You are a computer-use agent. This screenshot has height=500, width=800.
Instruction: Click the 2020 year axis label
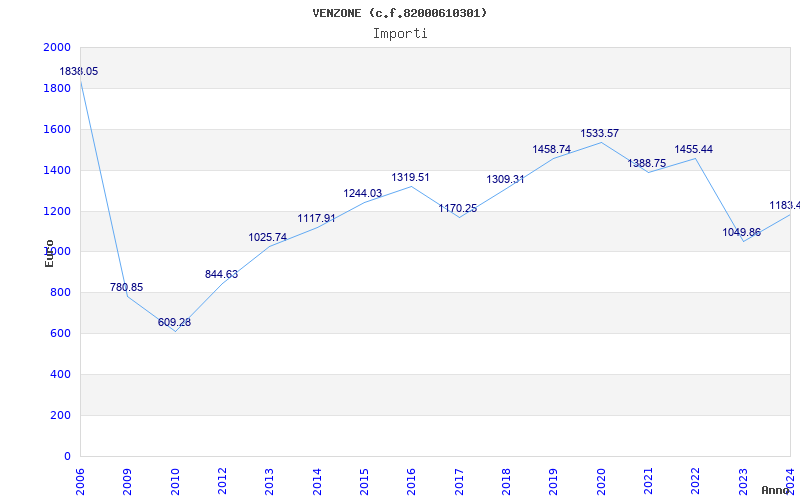(601, 481)
